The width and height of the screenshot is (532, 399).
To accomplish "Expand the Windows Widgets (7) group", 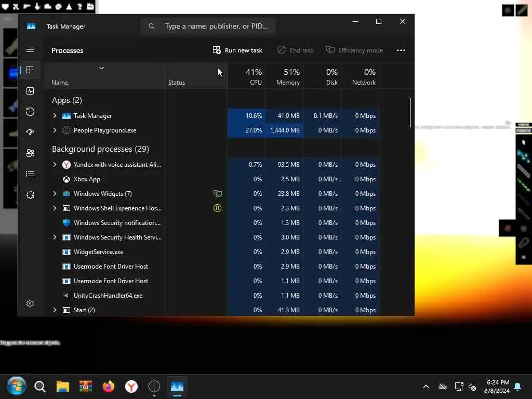I will point(55,194).
